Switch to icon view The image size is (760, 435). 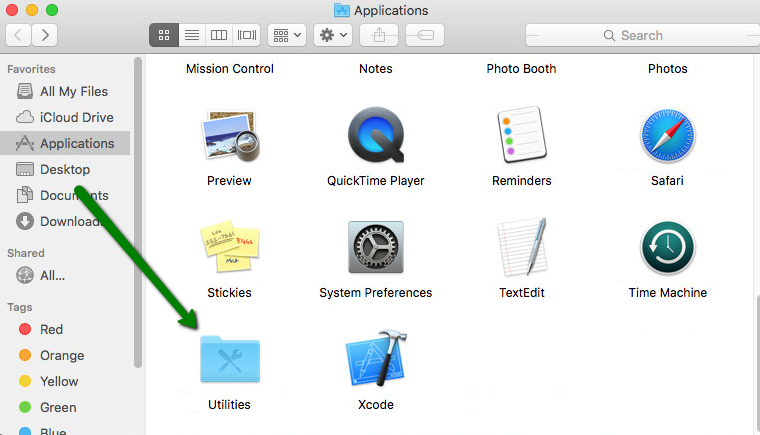point(164,35)
